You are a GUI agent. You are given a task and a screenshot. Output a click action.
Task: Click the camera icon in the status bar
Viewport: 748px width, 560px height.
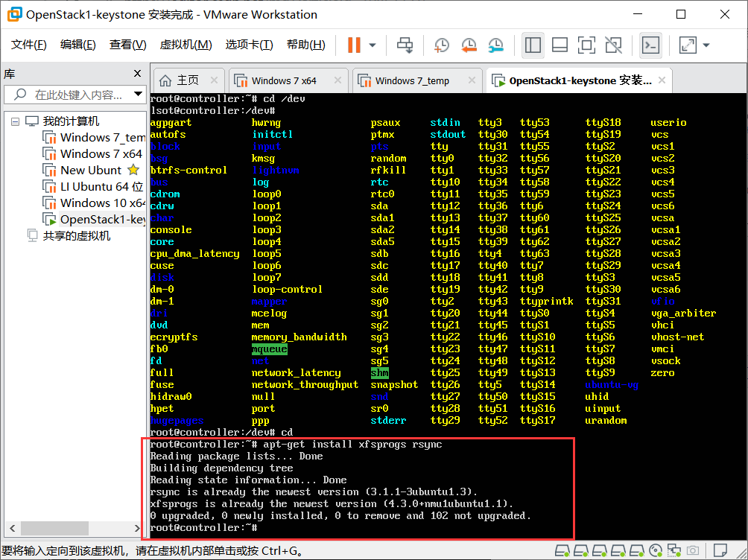[693, 551]
